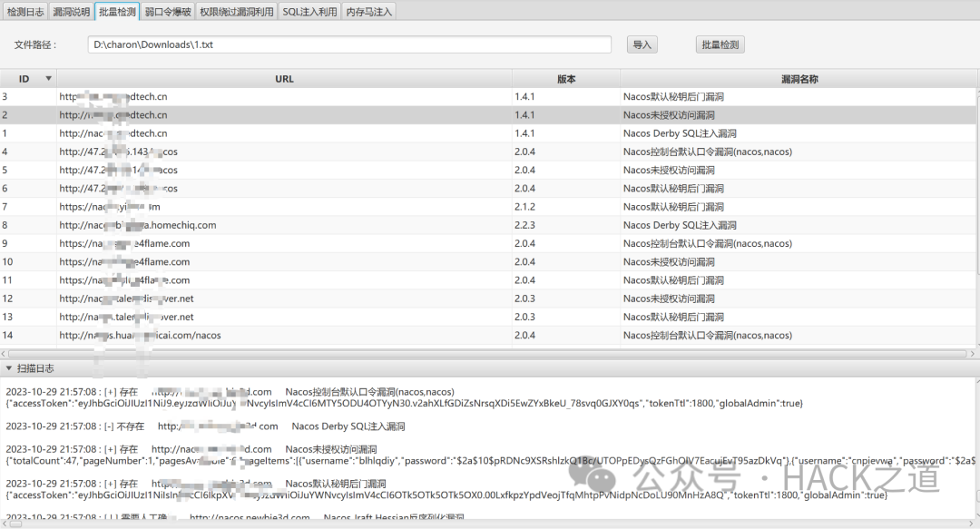This screenshot has height=529, width=980.
Task: Start scan with 批量检测 button
Action: tap(720, 44)
